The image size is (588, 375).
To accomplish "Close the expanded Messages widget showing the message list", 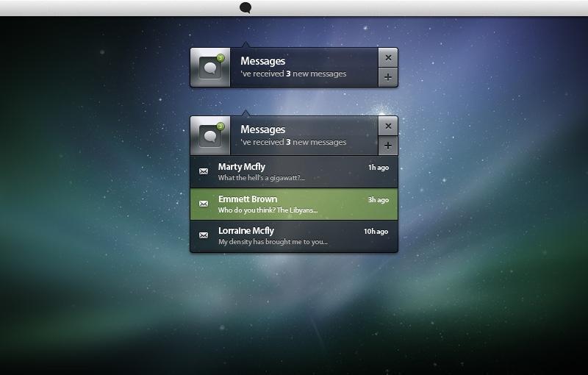I will tap(388, 126).
